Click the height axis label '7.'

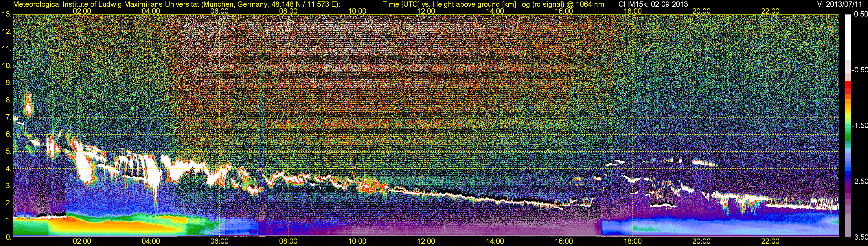pos(8,117)
